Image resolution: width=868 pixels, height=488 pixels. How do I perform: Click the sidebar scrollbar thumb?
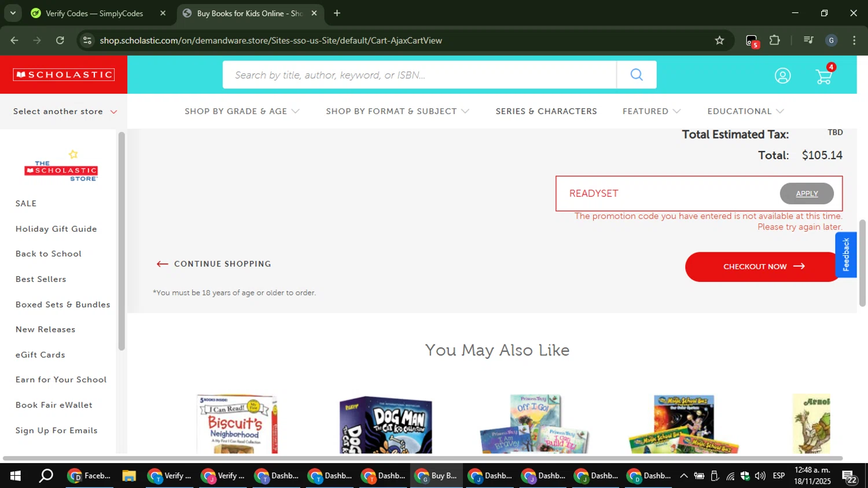(122, 241)
